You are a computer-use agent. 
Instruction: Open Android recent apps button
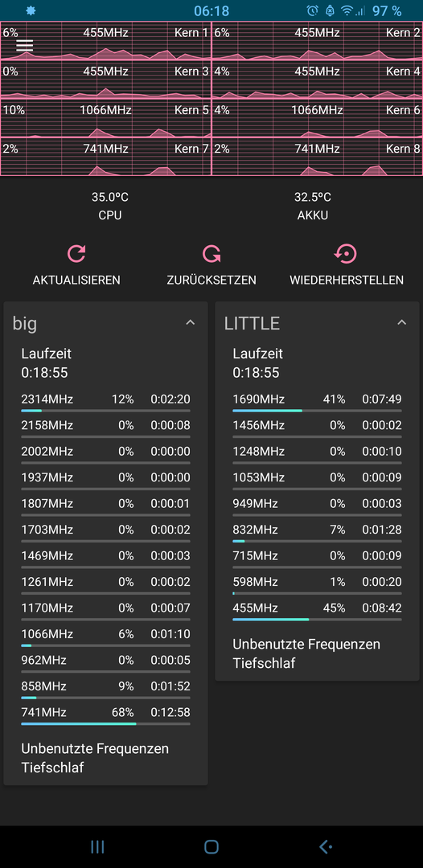(x=97, y=846)
